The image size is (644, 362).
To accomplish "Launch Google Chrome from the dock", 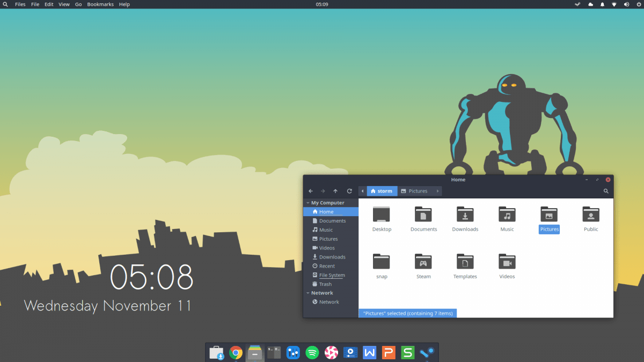I will (x=235, y=352).
